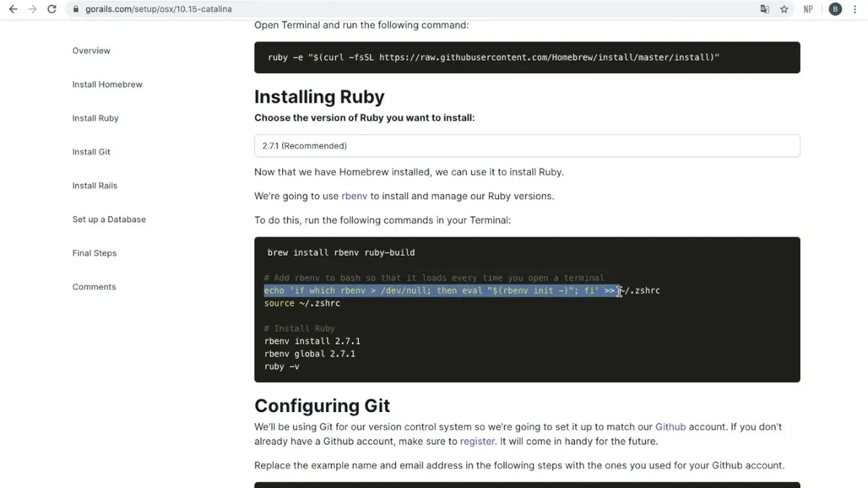Jump to Set up a Database section
Viewport: 868px width, 488px height.
109,219
